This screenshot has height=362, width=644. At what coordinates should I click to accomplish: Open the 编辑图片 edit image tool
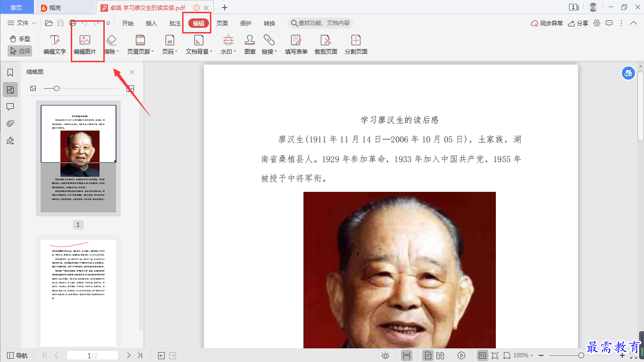tap(85, 45)
